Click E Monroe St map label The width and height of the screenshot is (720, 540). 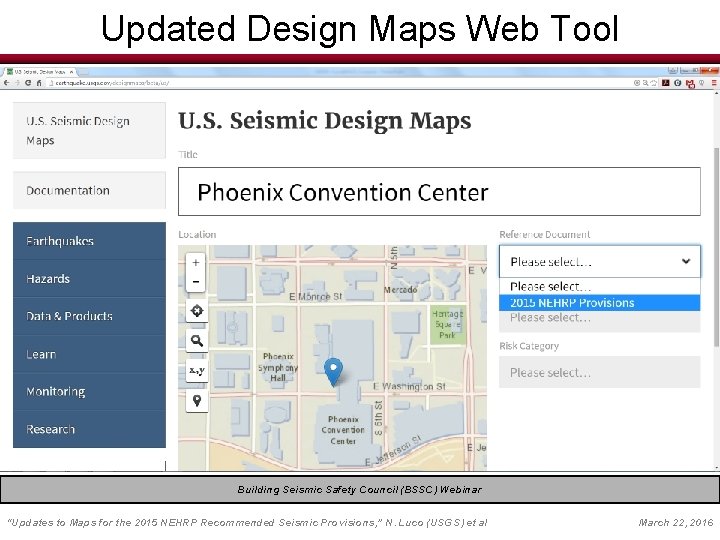(315, 297)
